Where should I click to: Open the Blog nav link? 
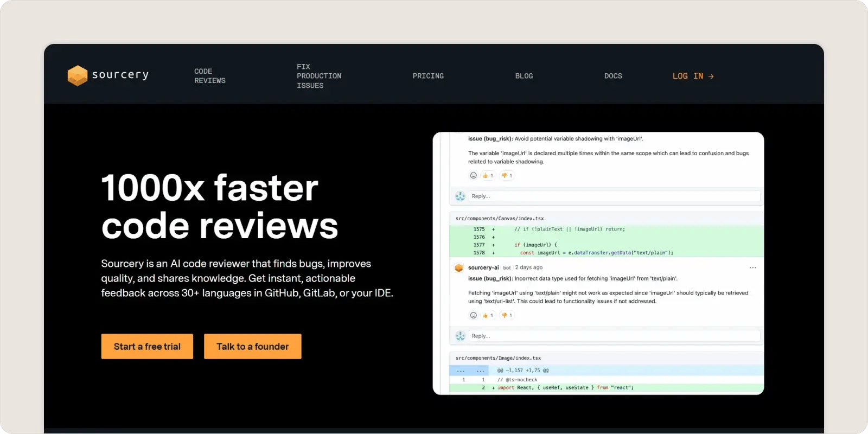click(524, 76)
